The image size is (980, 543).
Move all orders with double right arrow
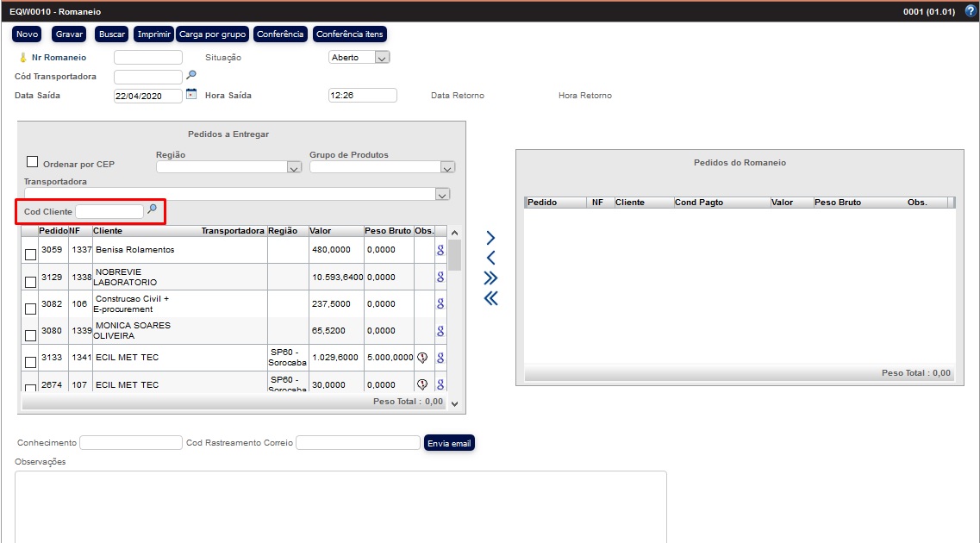(x=490, y=278)
